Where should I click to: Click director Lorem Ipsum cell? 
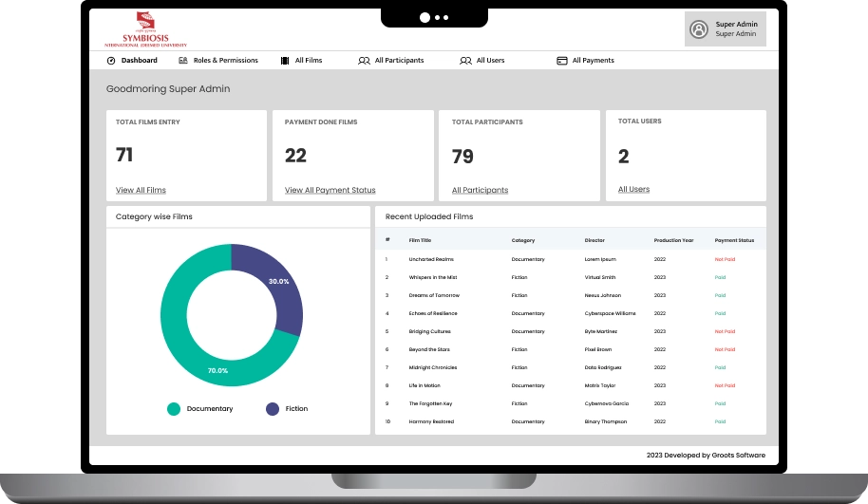[x=600, y=259]
